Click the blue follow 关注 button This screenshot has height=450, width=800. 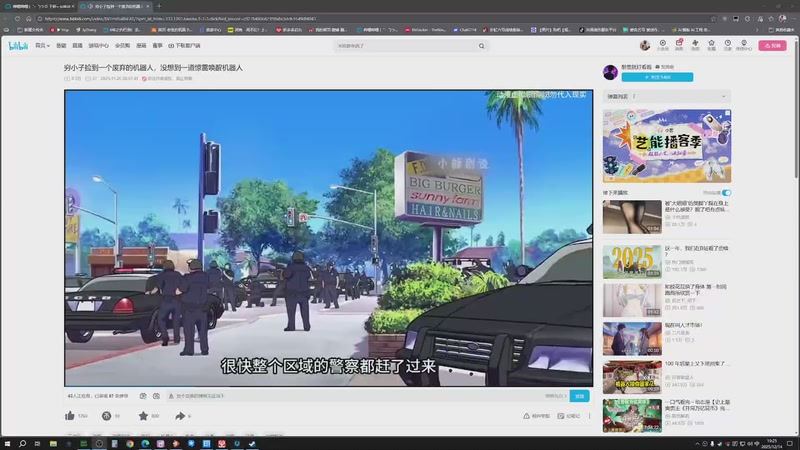pos(657,77)
